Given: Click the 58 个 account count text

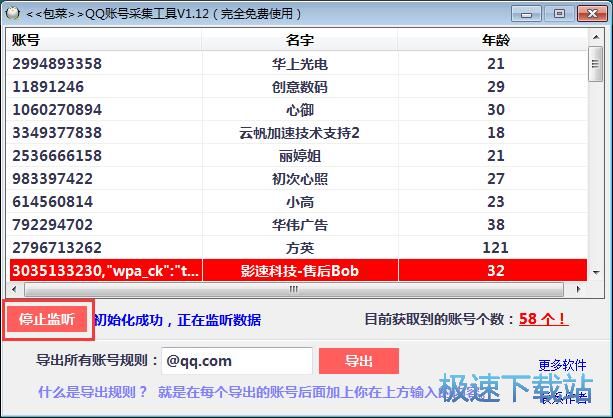Looking at the screenshot, I should (x=543, y=319).
